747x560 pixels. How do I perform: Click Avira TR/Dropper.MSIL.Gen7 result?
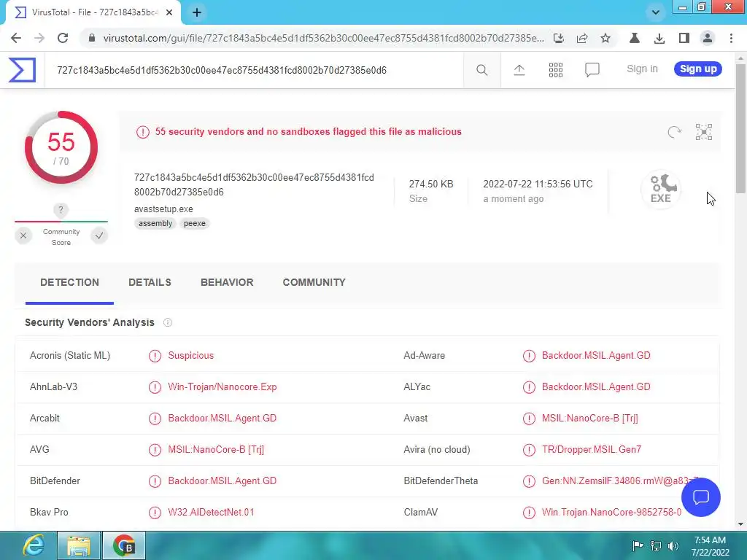coord(591,449)
